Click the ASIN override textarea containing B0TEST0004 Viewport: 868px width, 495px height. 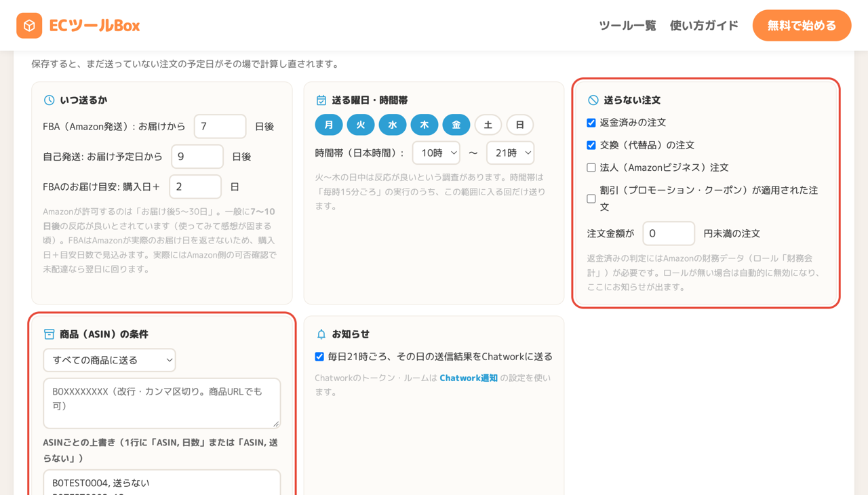[x=161, y=483]
